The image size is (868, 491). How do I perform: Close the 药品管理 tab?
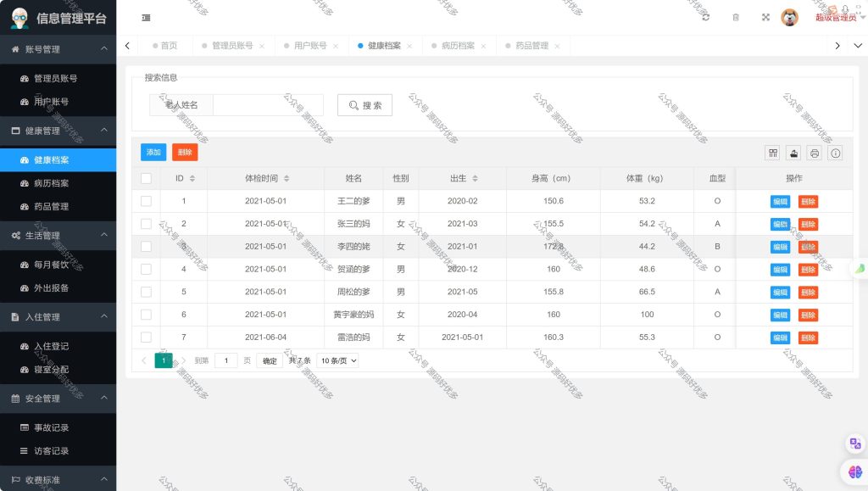tap(558, 46)
